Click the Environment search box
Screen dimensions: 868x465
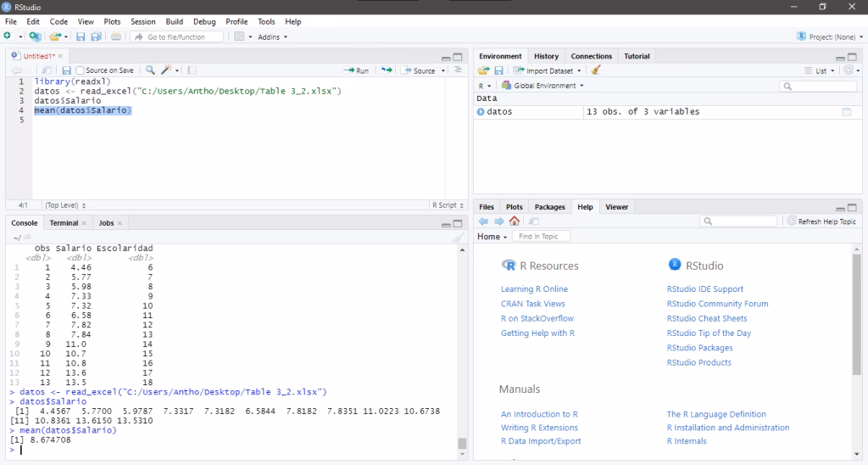coord(818,86)
